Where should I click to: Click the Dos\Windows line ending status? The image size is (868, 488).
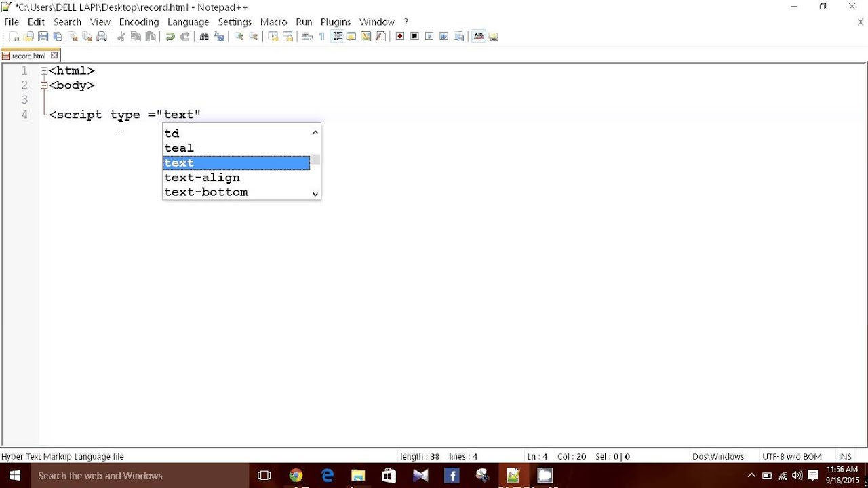pos(718,457)
